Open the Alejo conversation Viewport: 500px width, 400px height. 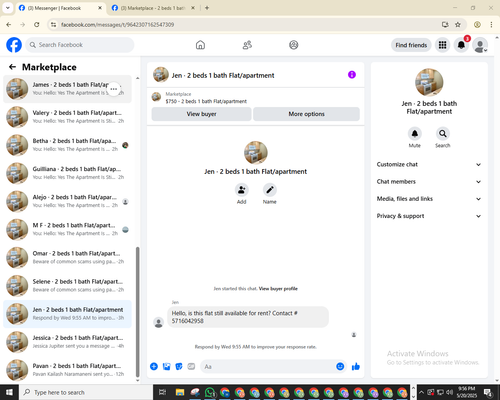click(67, 201)
